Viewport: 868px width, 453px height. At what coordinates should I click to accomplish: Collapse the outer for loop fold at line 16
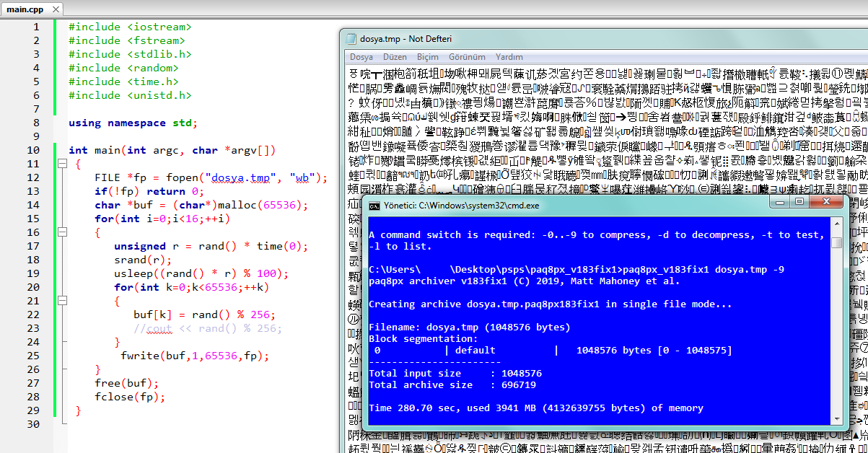(x=62, y=233)
